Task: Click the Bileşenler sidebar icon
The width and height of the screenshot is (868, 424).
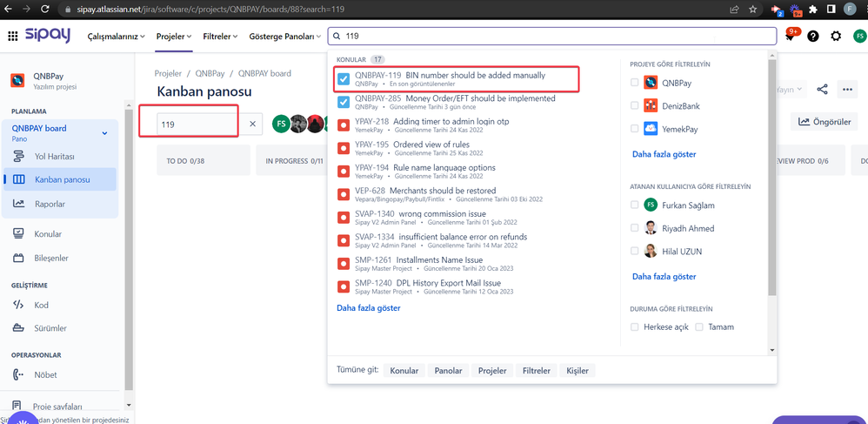Action: 18,259
